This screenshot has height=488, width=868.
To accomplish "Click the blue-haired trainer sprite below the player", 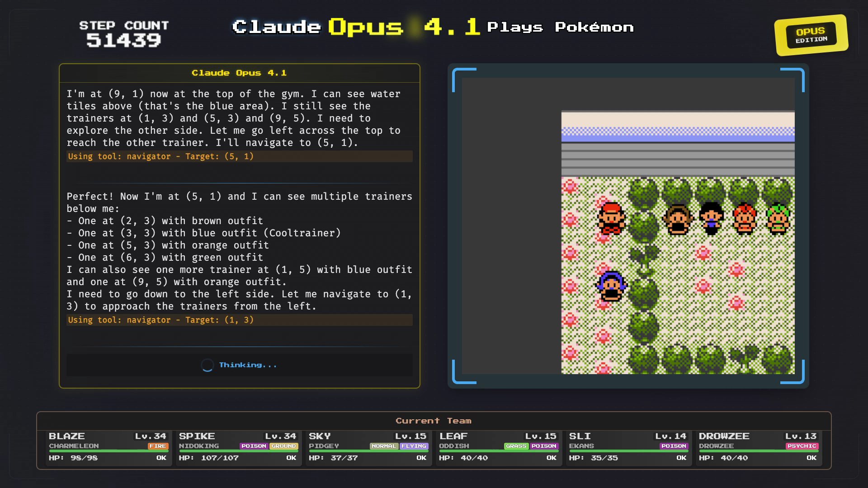I will pyautogui.click(x=611, y=286).
